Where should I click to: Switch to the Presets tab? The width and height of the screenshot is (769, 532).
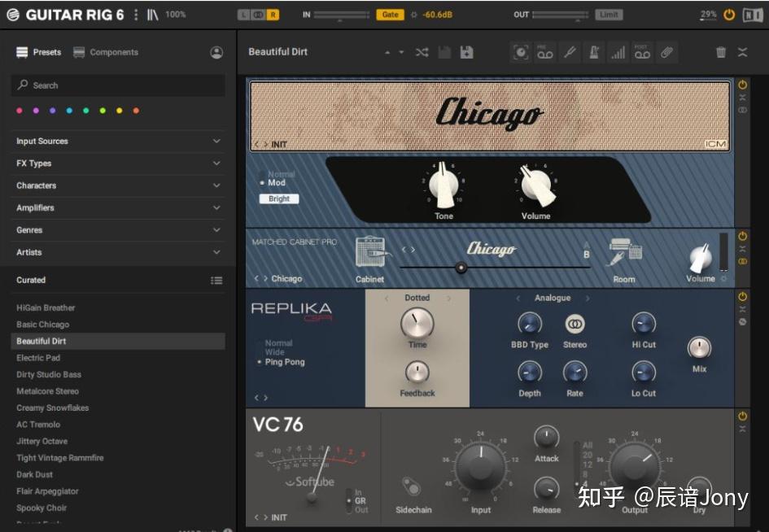(x=39, y=52)
